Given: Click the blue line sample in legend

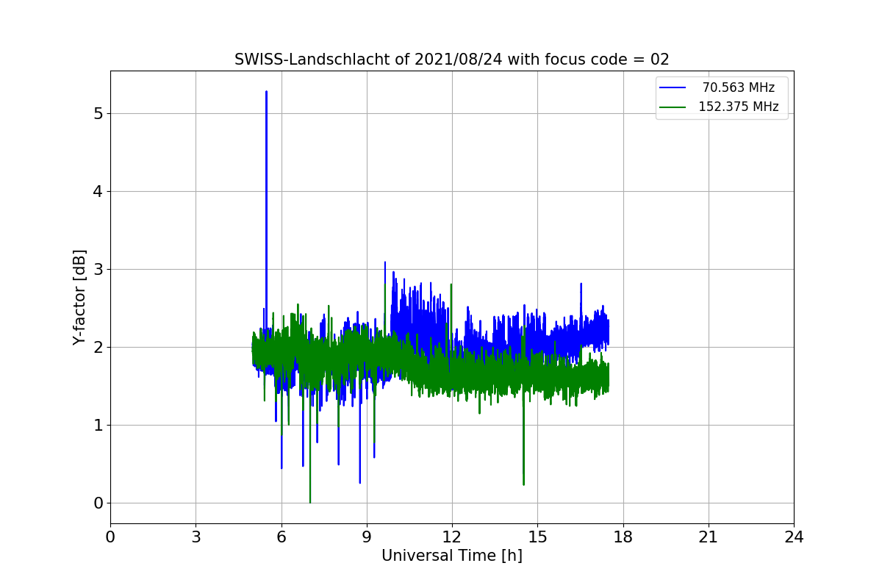Looking at the screenshot, I should pyautogui.click(x=673, y=88).
